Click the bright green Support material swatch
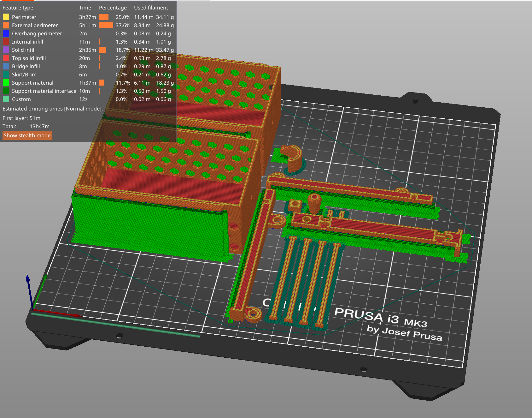Screen dimensions: 532x418 (x=6, y=83)
